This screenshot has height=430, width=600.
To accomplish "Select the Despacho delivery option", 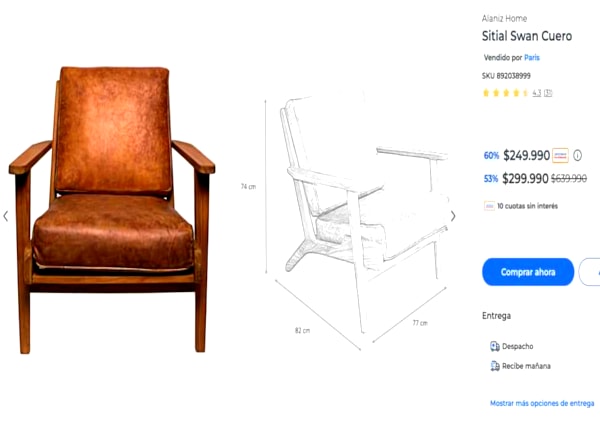I will (x=512, y=346).
